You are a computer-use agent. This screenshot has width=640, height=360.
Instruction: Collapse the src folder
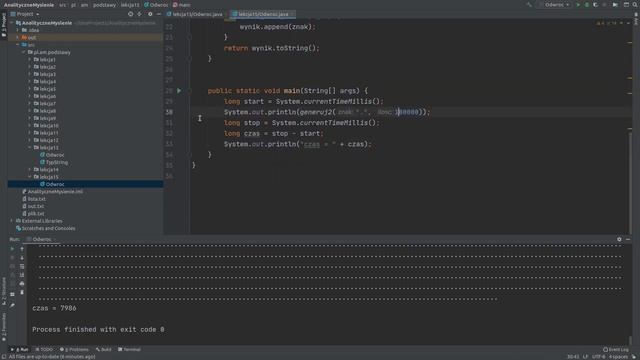click(18, 45)
